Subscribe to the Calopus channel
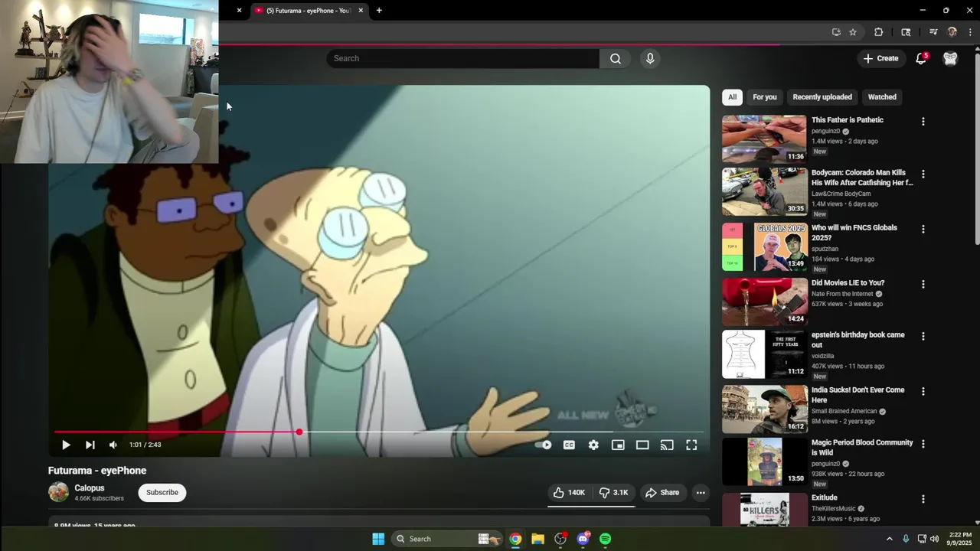 pos(162,492)
